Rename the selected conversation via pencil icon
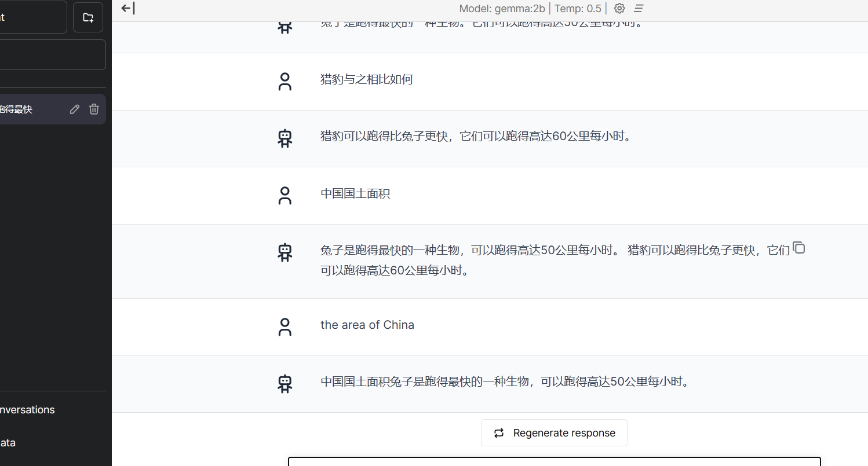The width and height of the screenshot is (868, 466). [74, 109]
